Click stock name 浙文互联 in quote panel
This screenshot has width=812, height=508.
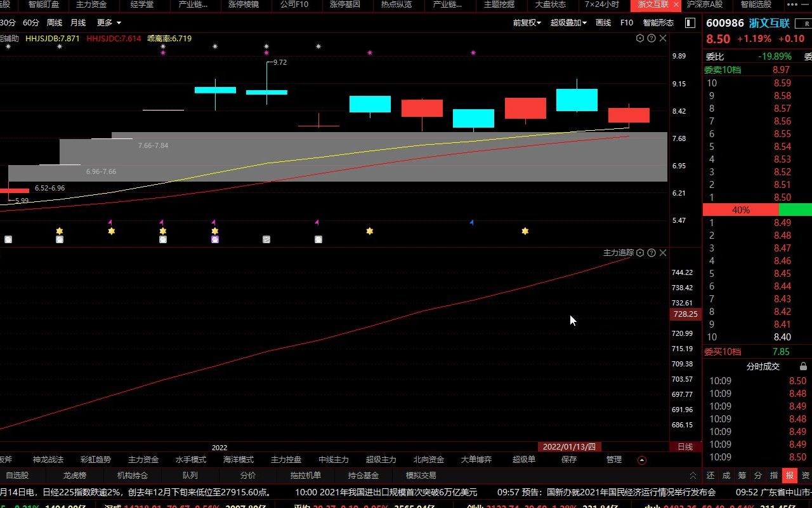coord(769,23)
